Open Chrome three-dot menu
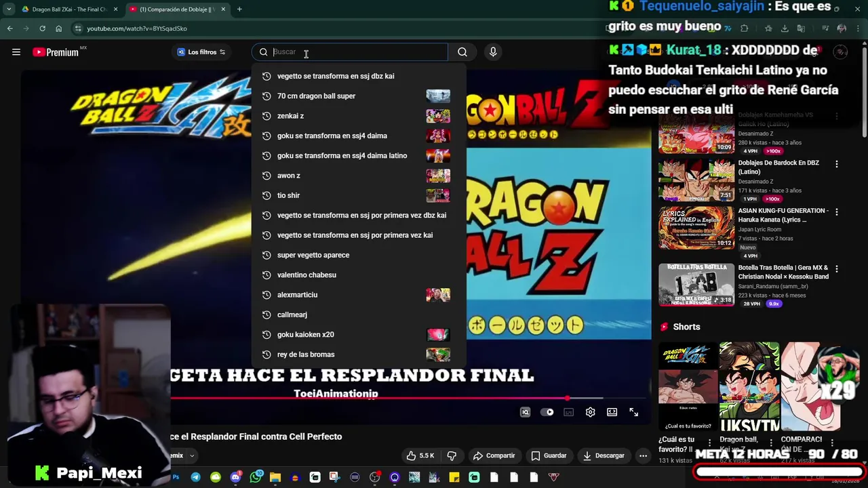The height and width of the screenshot is (488, 868). [x=859, y=28]
